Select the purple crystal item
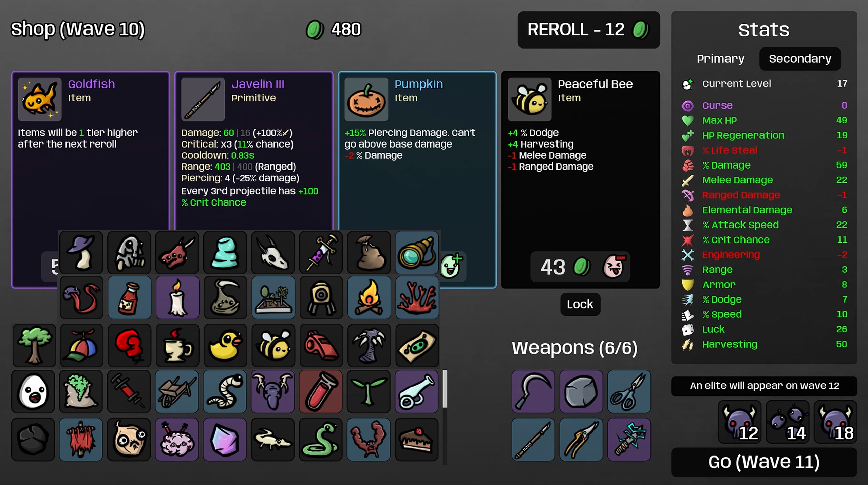The width and height of the screenshot is (868, 485). [x=225, y=439]
